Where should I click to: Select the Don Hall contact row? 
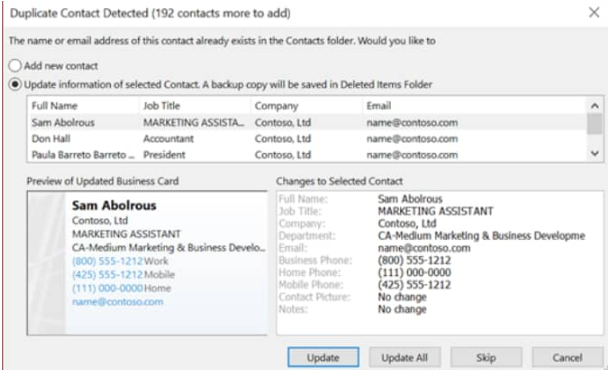coord(307,139)
